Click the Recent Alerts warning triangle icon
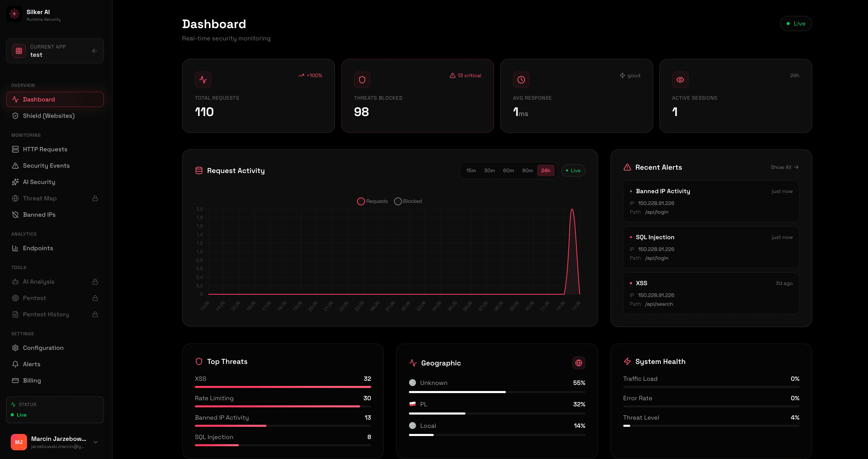Screen dimensions: 868x459 coord(627,167)
